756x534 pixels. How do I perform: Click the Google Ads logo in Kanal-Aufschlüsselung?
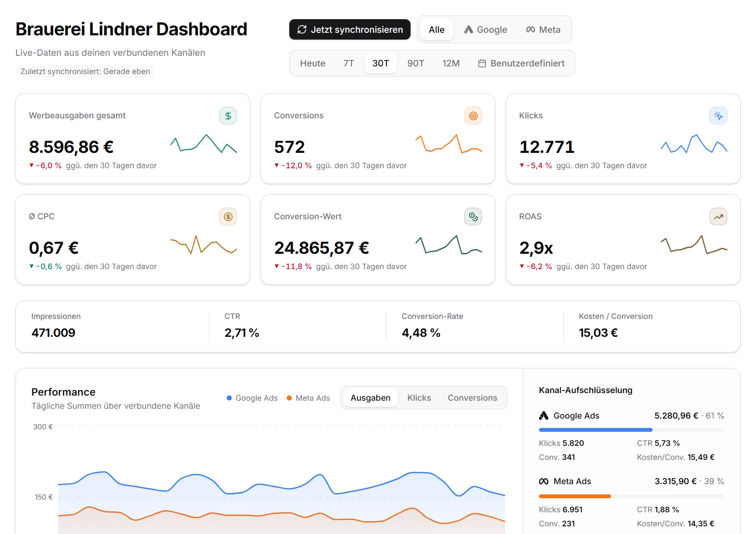544,416
